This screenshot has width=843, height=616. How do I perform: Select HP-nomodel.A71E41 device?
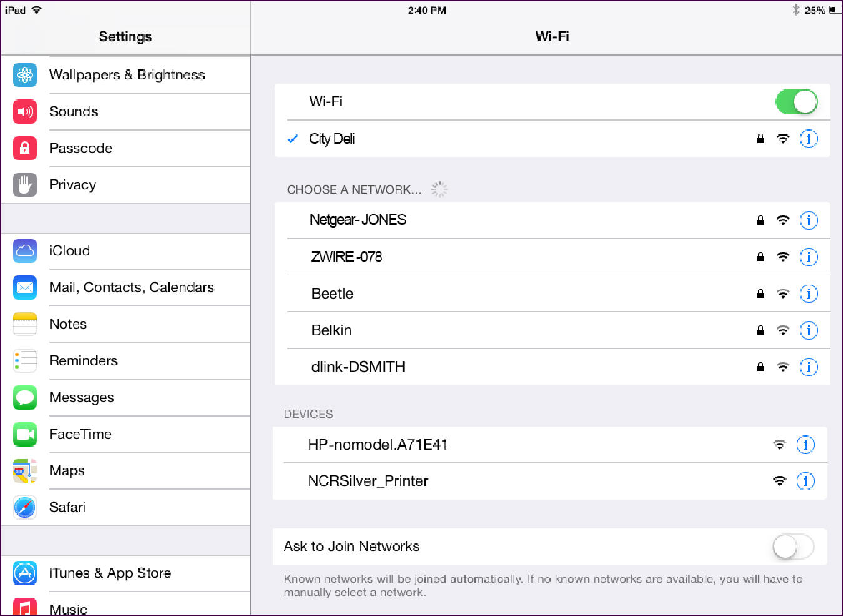click(x=550, y=445)
